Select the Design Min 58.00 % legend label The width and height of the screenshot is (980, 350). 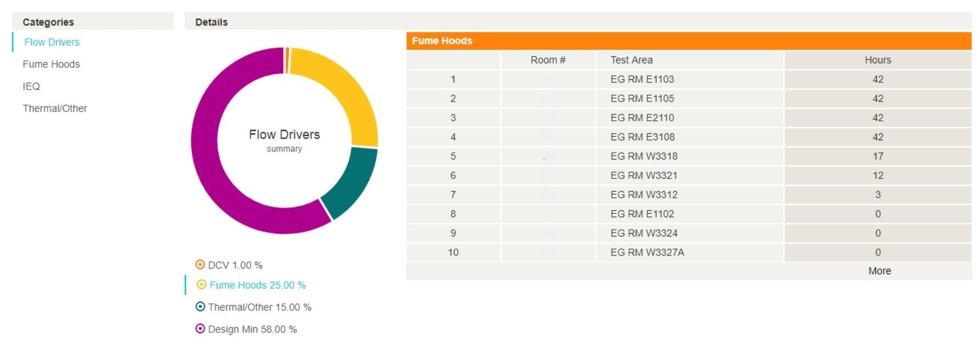pos(252,329)
